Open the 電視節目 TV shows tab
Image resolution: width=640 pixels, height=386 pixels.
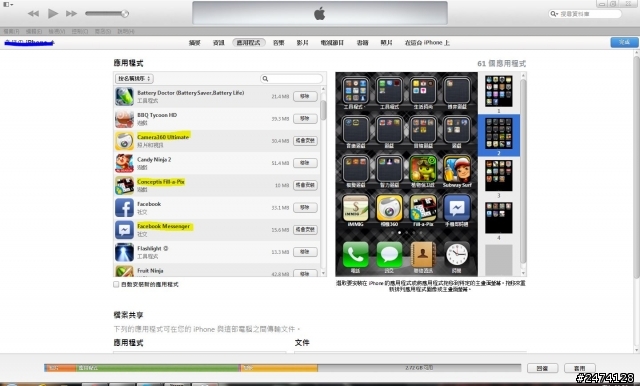click(332, 42)
